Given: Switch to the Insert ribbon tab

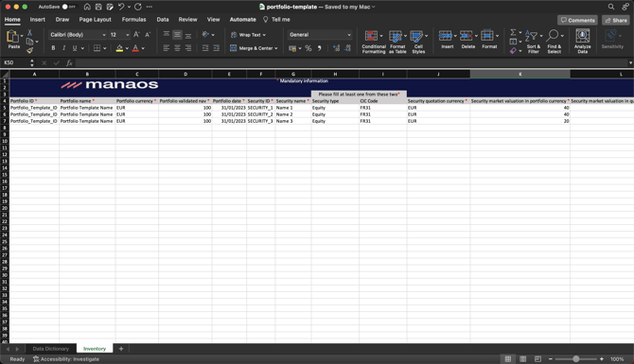Looking at the screenshot, I should click(38, 20).
